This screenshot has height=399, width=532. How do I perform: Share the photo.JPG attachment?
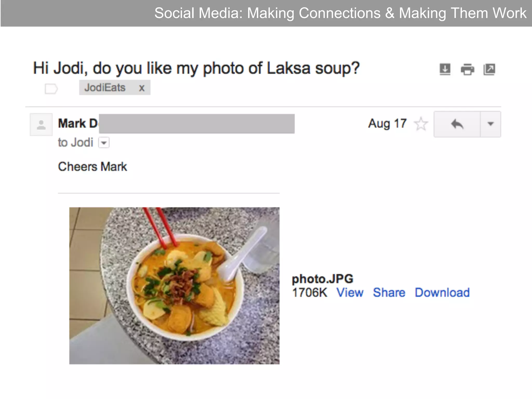[389, 293]
